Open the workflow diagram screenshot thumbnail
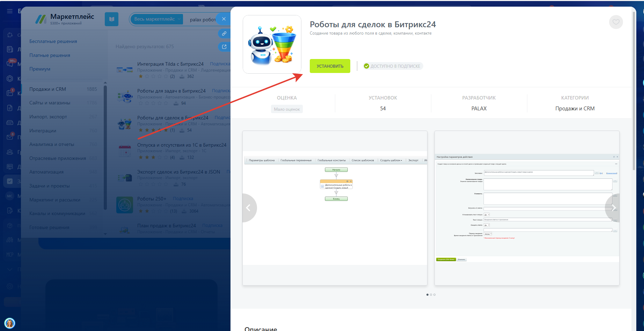The width and height of the screenshot is (644, 331). [335, 208]
